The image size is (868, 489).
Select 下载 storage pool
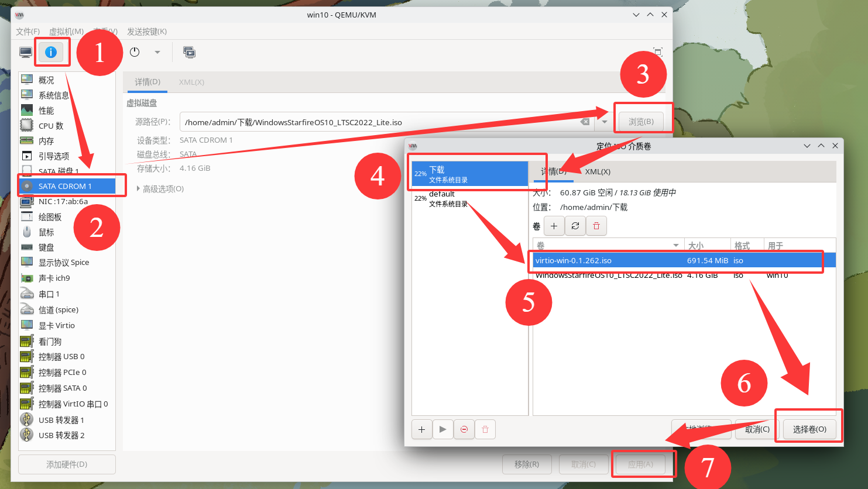470,174
